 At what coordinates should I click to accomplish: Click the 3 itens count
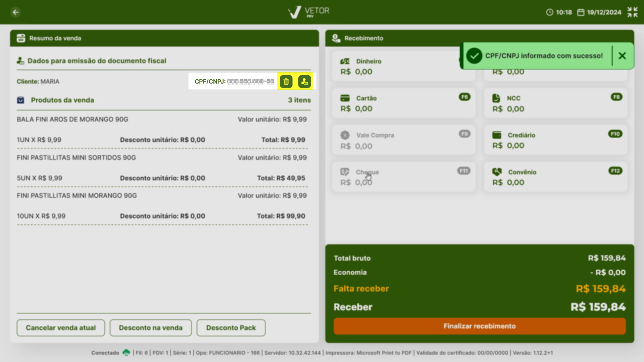pos(299,100)
